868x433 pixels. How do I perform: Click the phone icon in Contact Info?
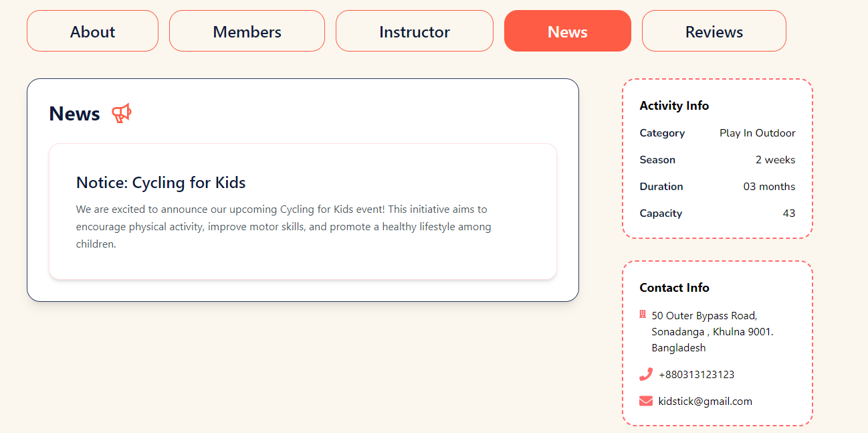645,375
